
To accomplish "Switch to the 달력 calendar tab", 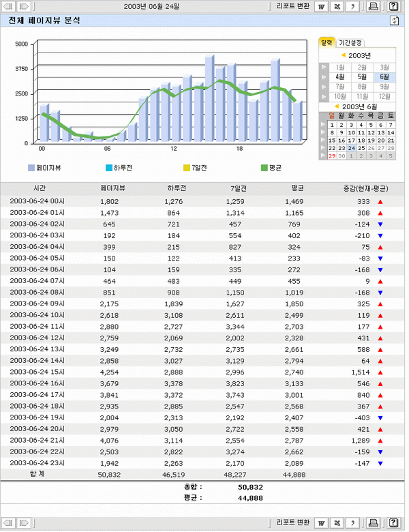I will [x=327, y=43].
